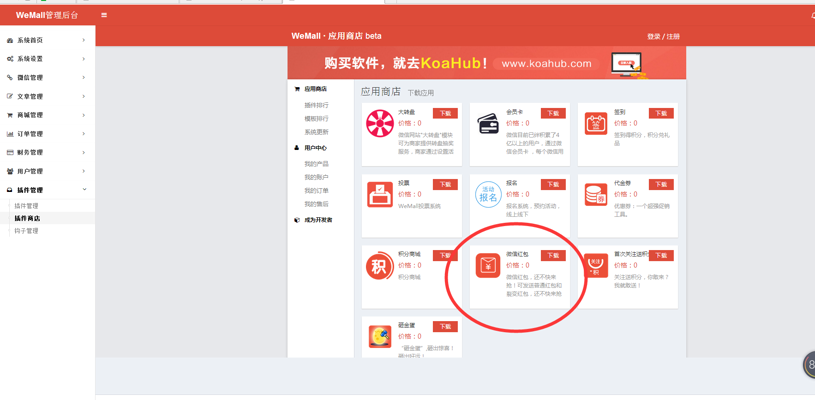Click the 财务管理 credit card icon
Viewport: 815px width, 400px height.
tap(10, 153)
